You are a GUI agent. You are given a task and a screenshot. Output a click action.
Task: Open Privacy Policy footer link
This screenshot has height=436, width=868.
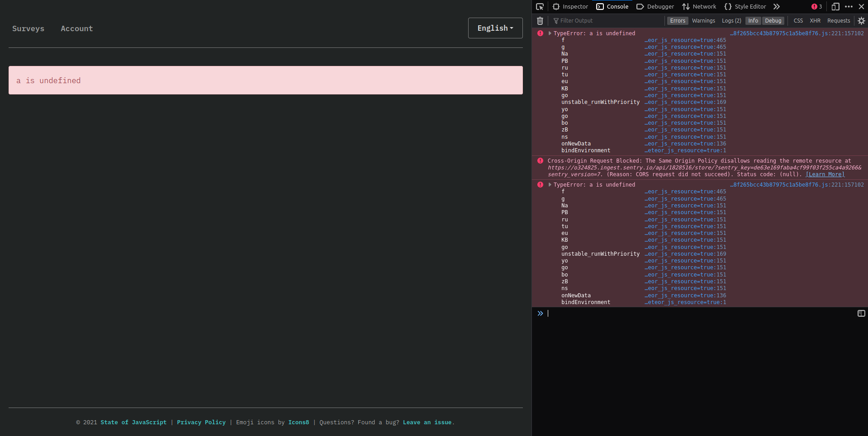(x=201, y=422)
